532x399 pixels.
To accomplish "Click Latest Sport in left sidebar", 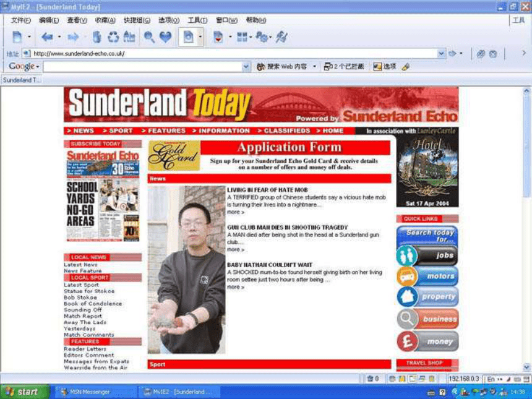I will pos(82,285).
